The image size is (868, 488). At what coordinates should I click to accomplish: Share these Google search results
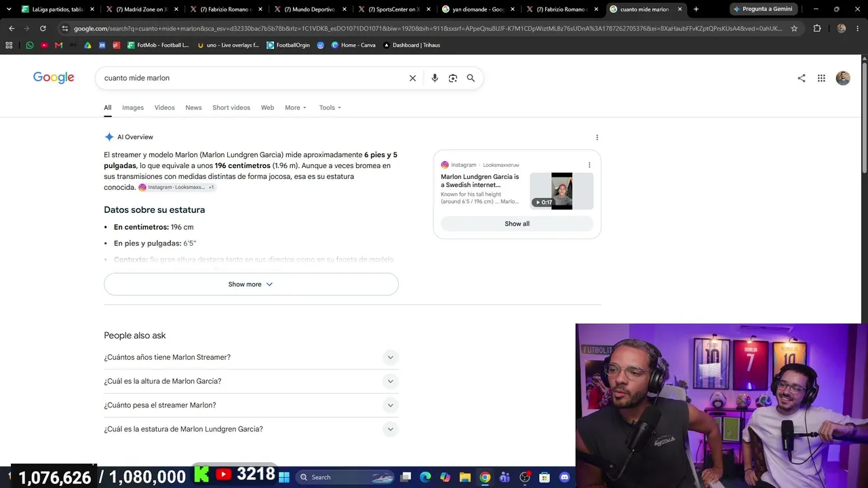tap(802, 78)
